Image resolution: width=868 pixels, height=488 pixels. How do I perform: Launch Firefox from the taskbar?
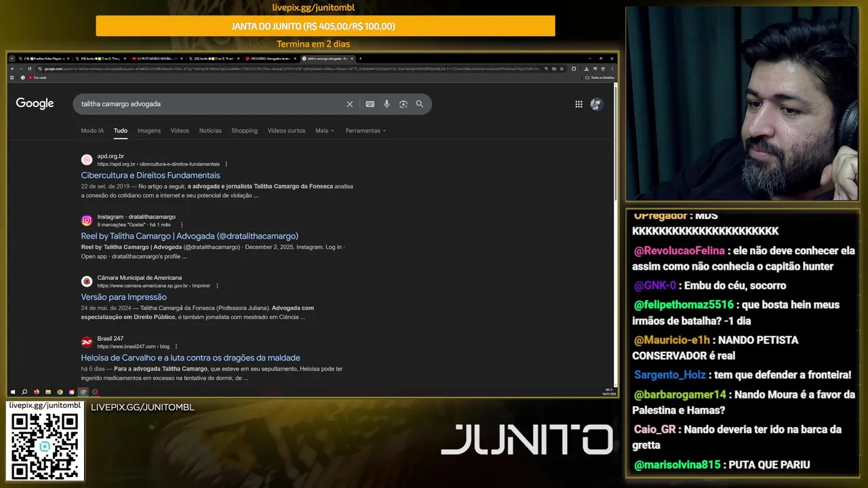37,392
